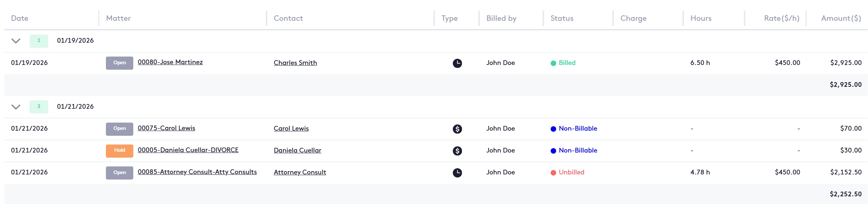Sort by the Amount($) column header
The height and width of the screenshot is (208, 868).
click(841, 18)
